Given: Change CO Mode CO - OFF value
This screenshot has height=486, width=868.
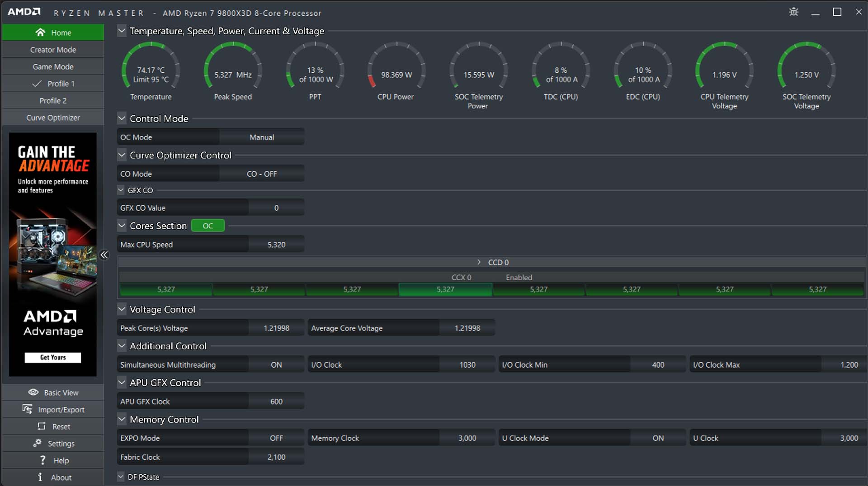Looking at the screenshot, I should coord(262,174).
